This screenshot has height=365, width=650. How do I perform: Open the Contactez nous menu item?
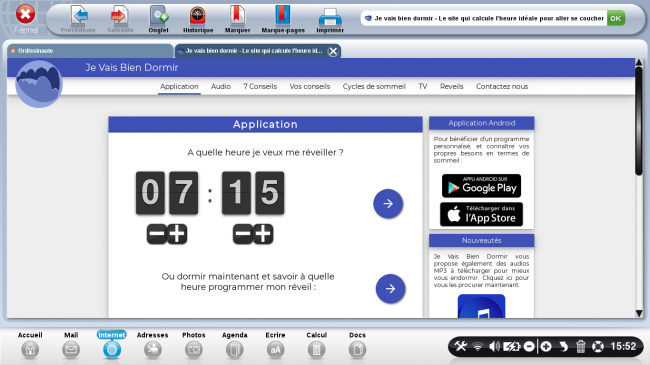pyautogui.click(x=502, y=86)
